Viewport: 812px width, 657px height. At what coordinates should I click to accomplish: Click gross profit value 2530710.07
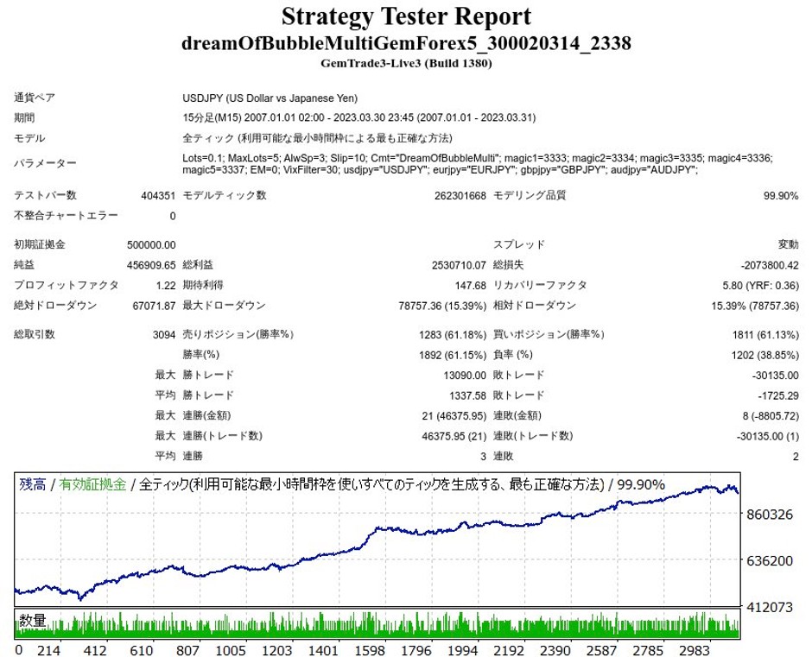pyautogui.click(x=459, y=265)
